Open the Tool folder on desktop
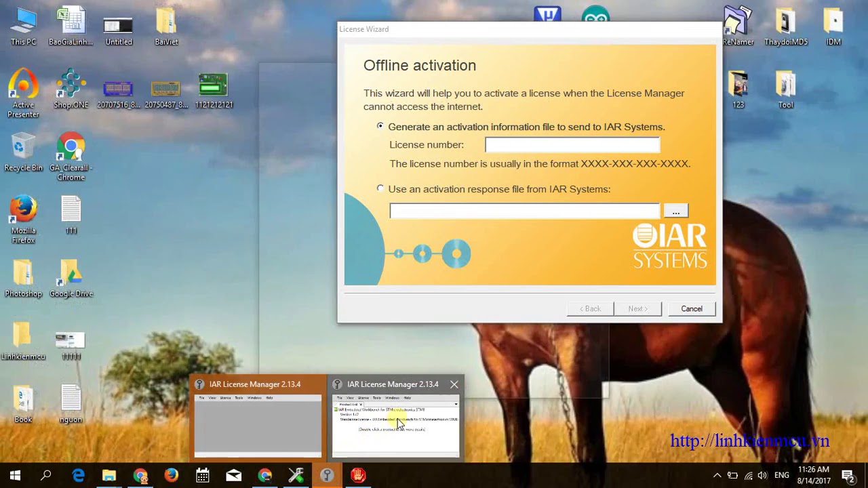 (x=786, y=89)
